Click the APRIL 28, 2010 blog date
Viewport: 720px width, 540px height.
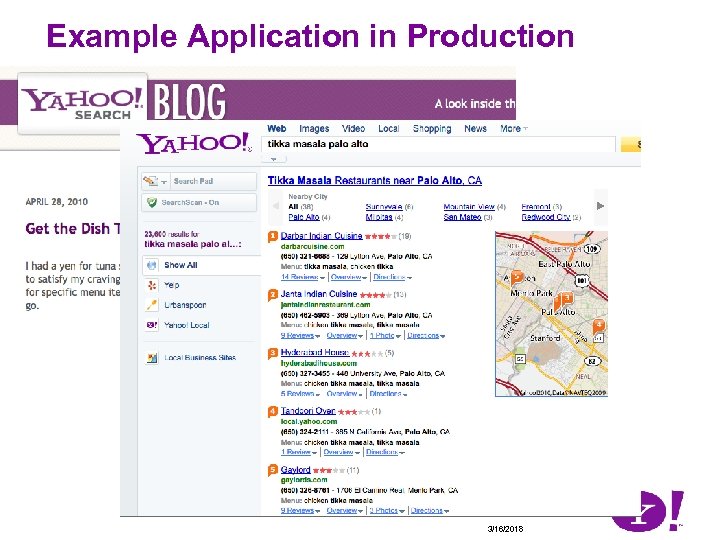tap(56, 202)
